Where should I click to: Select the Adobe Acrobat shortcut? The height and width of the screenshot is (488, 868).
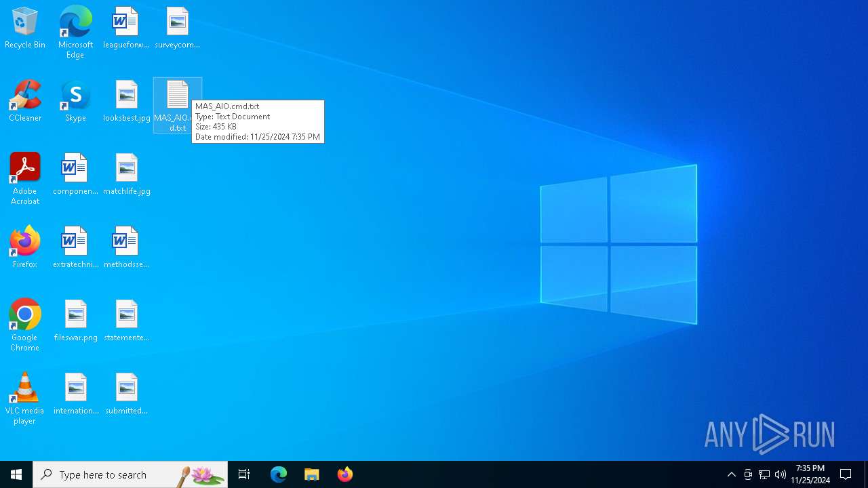coord(25,179)
